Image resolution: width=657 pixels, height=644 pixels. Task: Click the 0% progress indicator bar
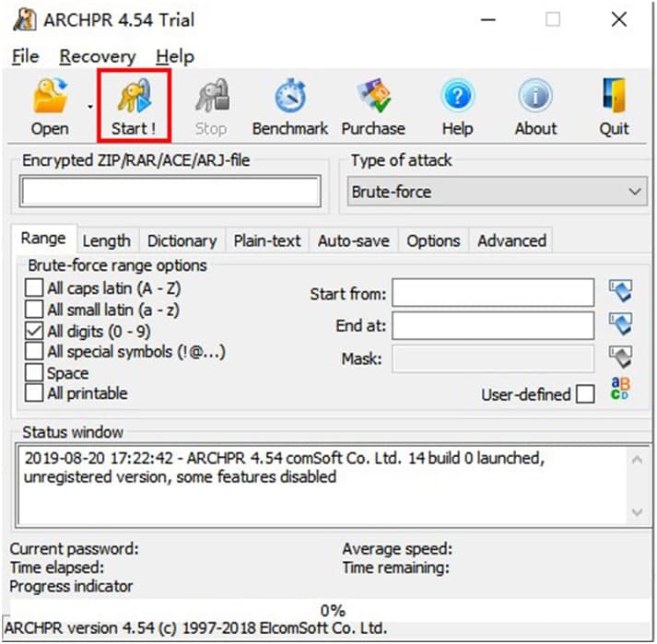[x=331, y=610]
